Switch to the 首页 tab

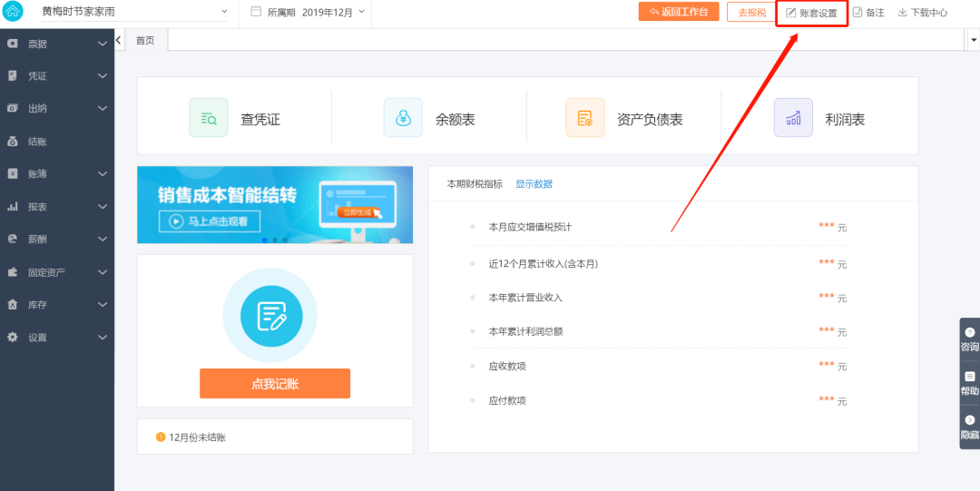click(145, 40)
